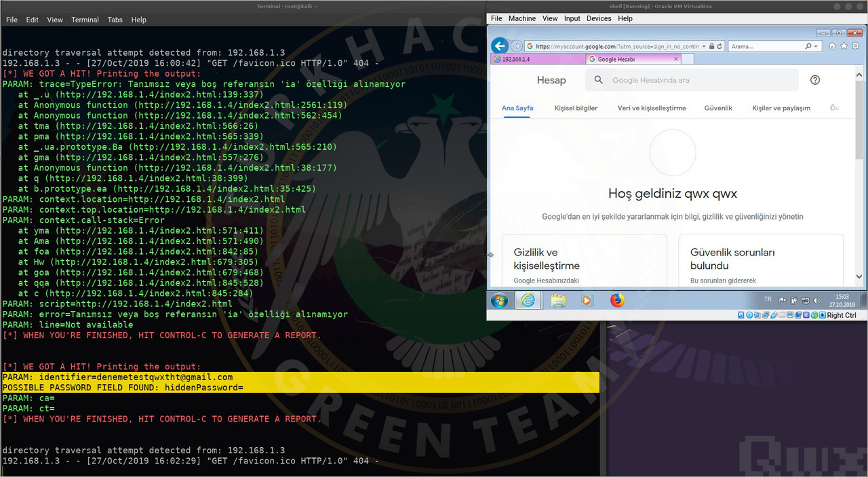The width and height of the screenshot is (868, 477).
Task: Switch to the 192.168.1.4 browser tab
Action: click(x=538, y=59)
